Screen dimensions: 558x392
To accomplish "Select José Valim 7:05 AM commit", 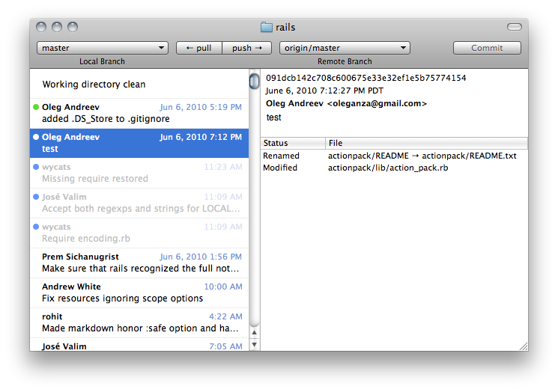I will pos(139,344).
